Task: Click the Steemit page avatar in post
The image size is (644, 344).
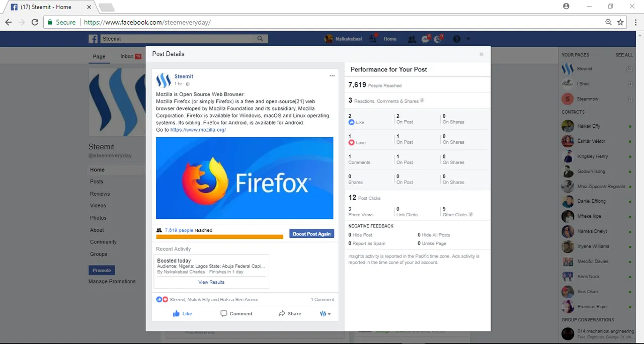Action: click(164, 80)
